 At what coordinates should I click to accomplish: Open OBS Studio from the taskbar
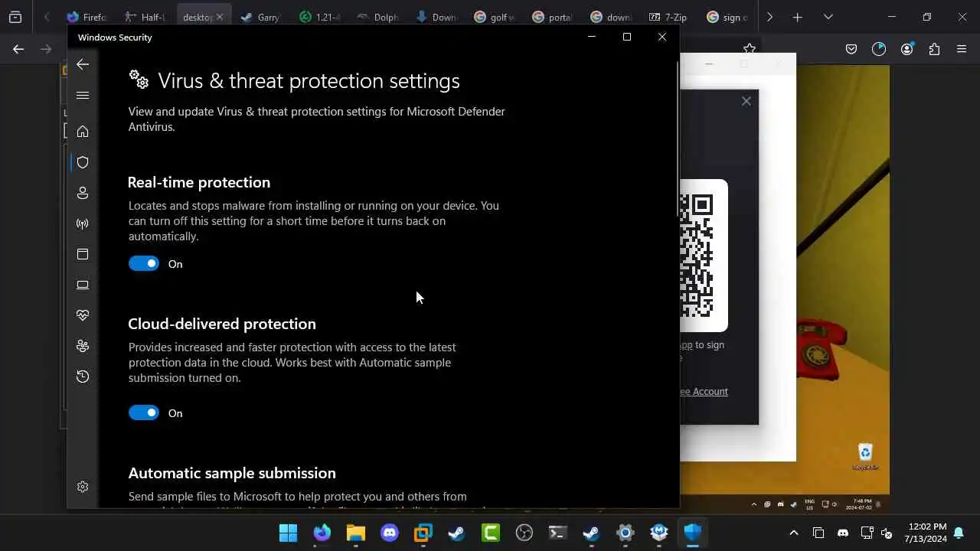524,533
